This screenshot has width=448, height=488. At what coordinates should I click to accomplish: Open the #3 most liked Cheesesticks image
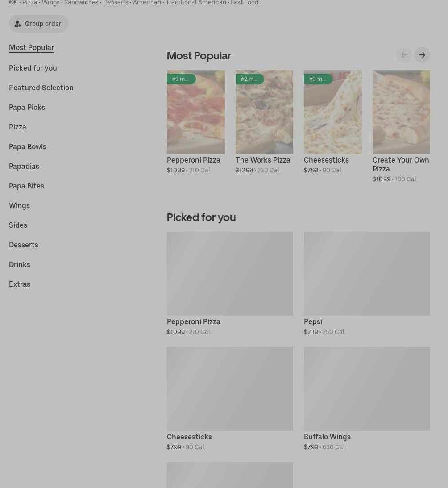coord(332,112)
